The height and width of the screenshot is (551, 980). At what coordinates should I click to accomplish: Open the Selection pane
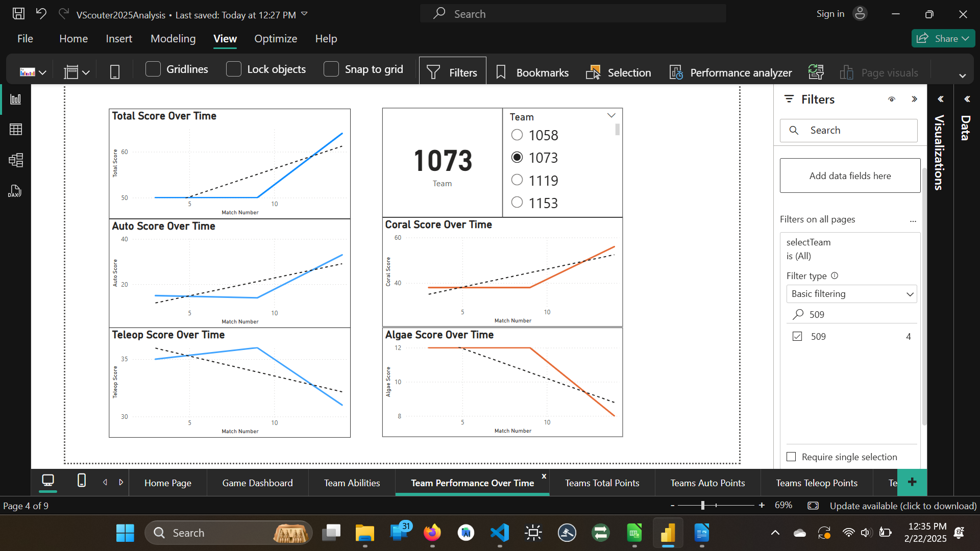click(619, 72)
